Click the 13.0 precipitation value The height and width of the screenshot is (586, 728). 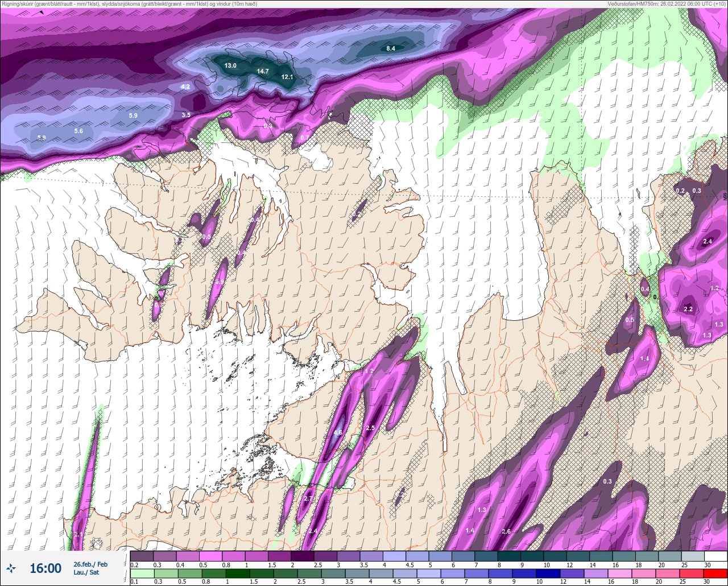pos(230,66)
